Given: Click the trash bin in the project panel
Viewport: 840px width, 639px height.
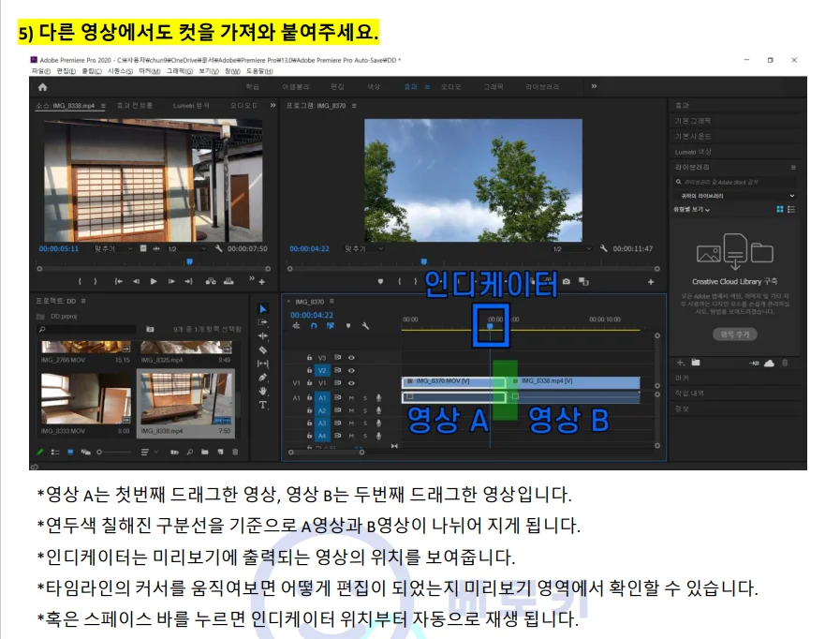Looking at the screenshot, I should pos(235,452).
